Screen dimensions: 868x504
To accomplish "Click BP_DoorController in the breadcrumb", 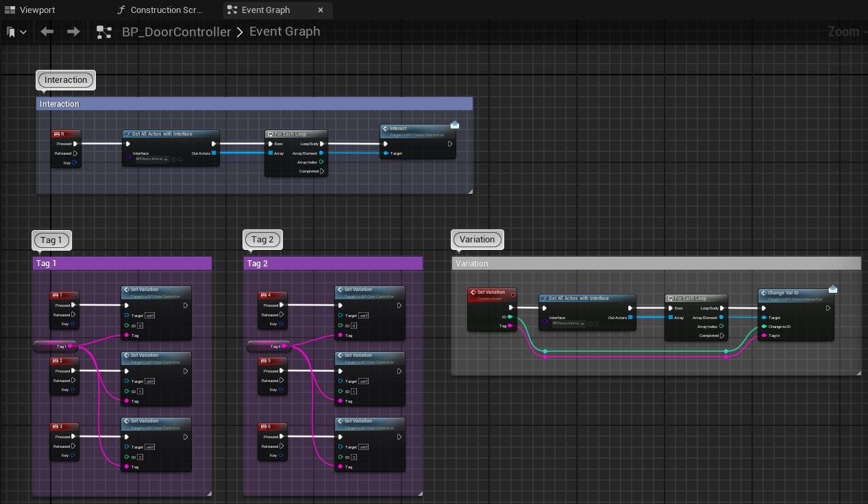I will [176, 32].
